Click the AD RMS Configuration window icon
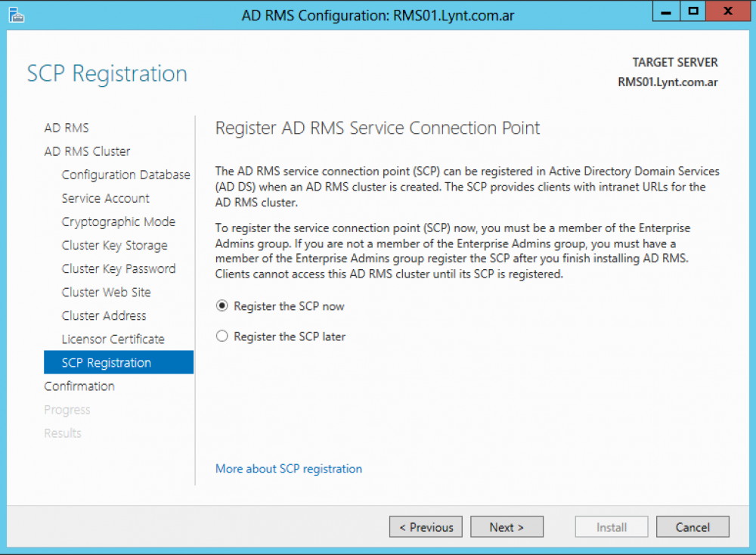 click(x=16, y=15)
